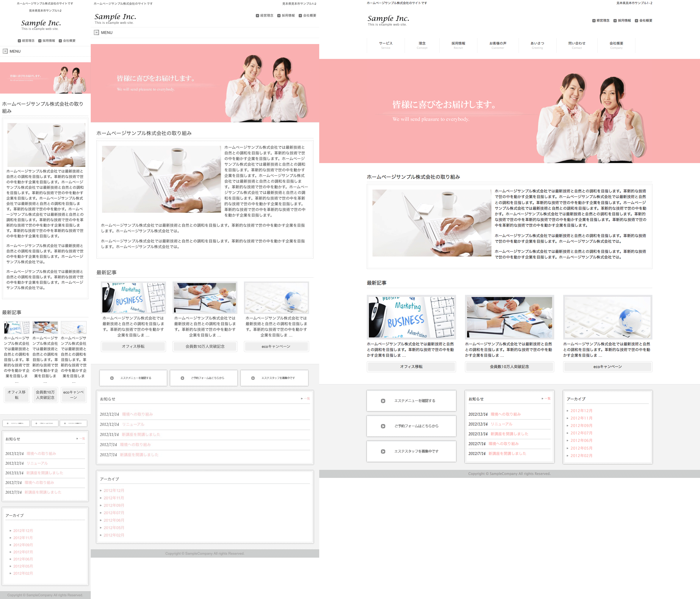This screenshot has width=700, height=599.
Task: Click small arrow icon beside 一覧 in widest layout
Action: pos(542,399)
